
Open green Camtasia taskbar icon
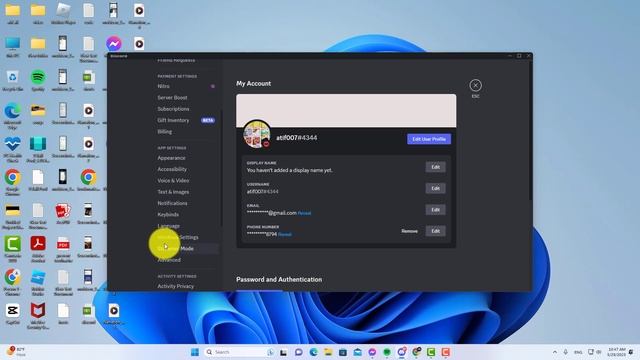431,352
